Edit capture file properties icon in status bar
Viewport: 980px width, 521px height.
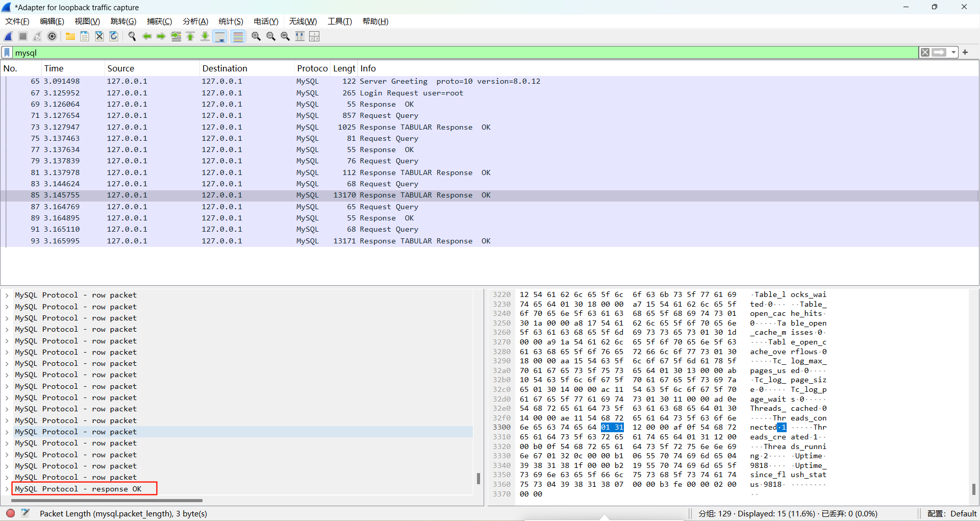tap(26, 513)
